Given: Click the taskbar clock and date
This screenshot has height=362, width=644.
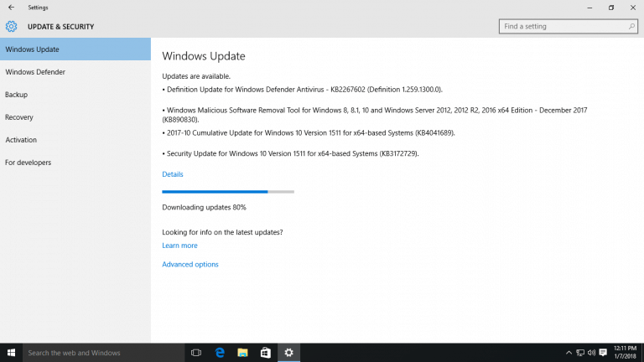Looking at the screenshot, I should tap(625, 353).
